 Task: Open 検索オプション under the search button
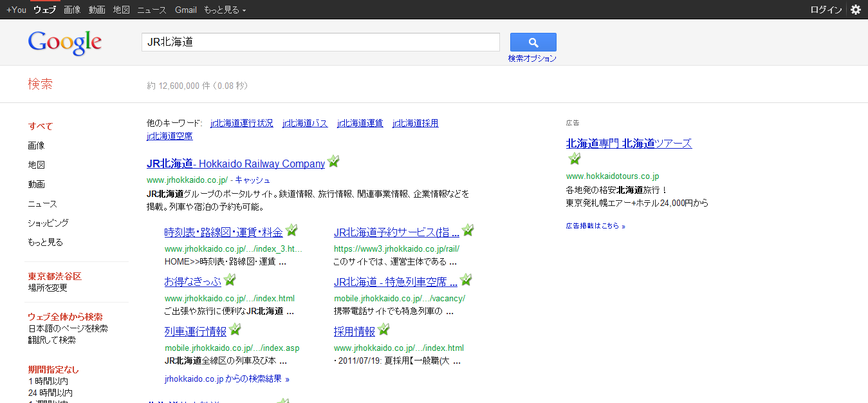[x=531, y=58]
